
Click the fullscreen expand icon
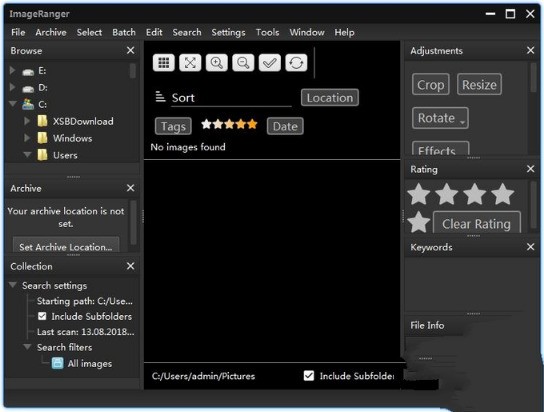[190, 63]
